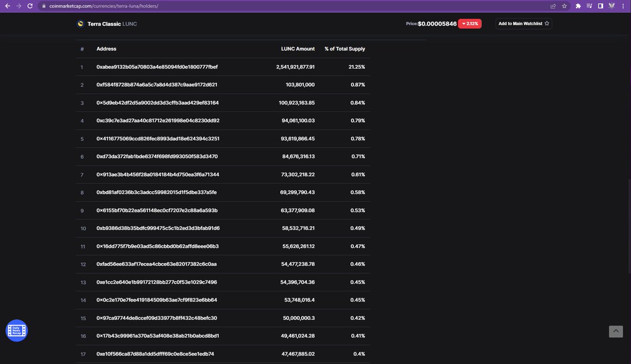Select address 0xd73da372fab1bde6374f698fd993050f583d3470

click(x=157, y=157)
